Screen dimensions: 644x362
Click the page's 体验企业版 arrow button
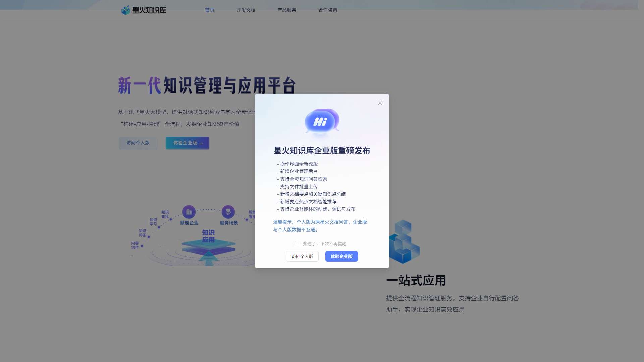click(187, 143)
